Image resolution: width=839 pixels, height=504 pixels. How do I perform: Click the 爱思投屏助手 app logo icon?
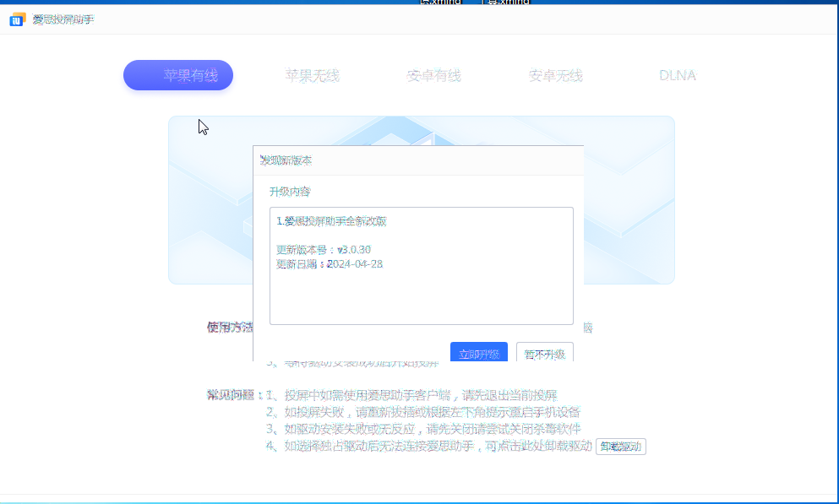(14, 19)
